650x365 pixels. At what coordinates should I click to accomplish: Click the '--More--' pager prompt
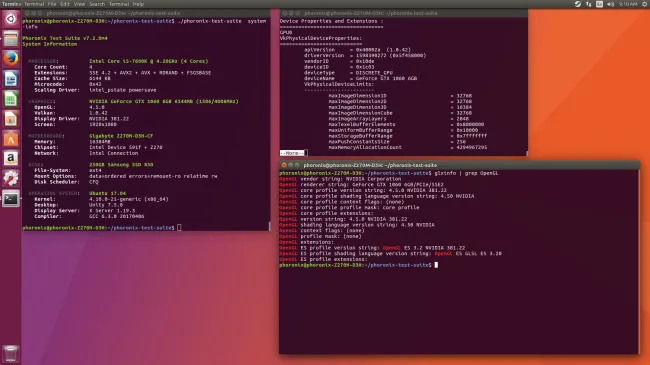[x=293, y=153]
